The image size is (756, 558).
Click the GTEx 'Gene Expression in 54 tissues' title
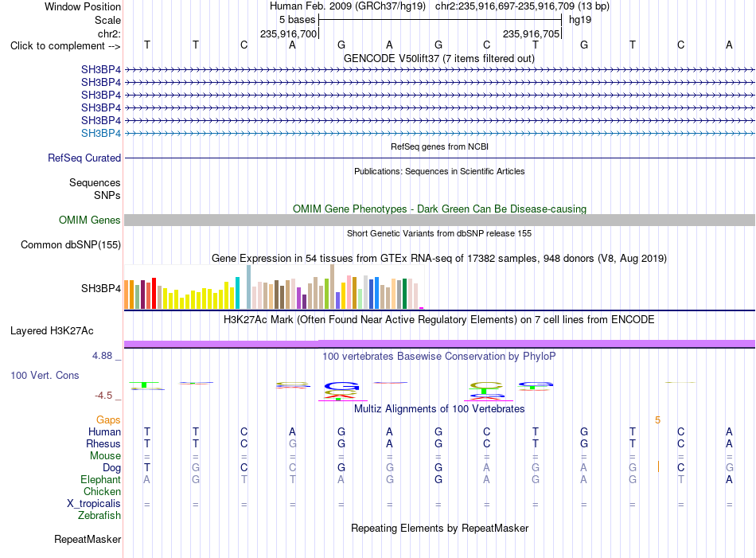(x=438, y=258)
